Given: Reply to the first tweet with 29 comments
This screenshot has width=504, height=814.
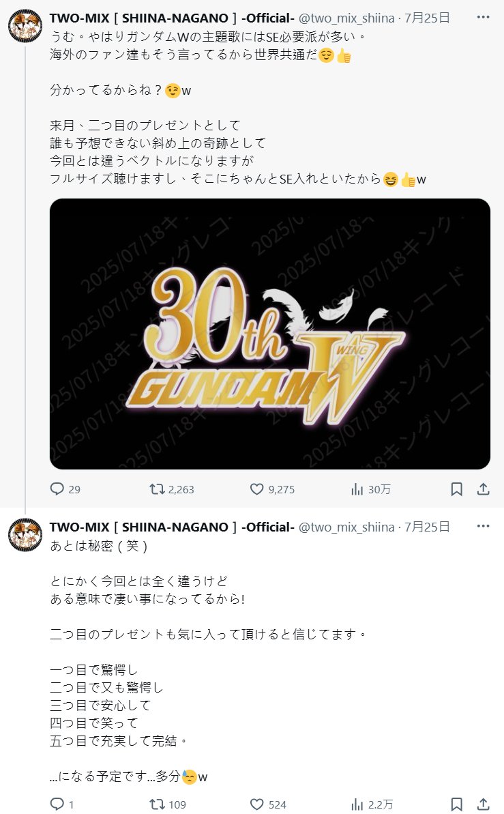Looking at the screenshot, I should [x=65, y=489].
